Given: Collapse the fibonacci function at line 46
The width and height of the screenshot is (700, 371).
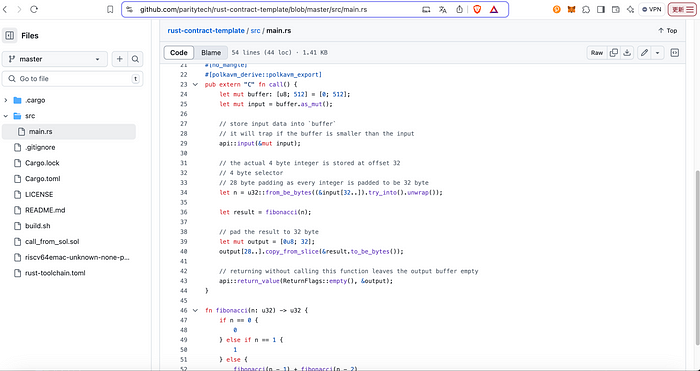Looking at the screenshot, I should click(195, 310).
